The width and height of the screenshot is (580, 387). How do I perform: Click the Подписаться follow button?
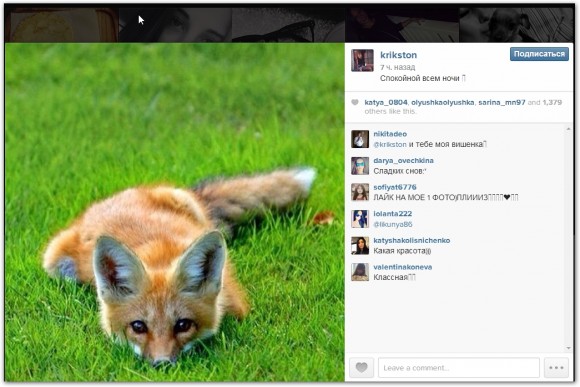pos(539,54)
